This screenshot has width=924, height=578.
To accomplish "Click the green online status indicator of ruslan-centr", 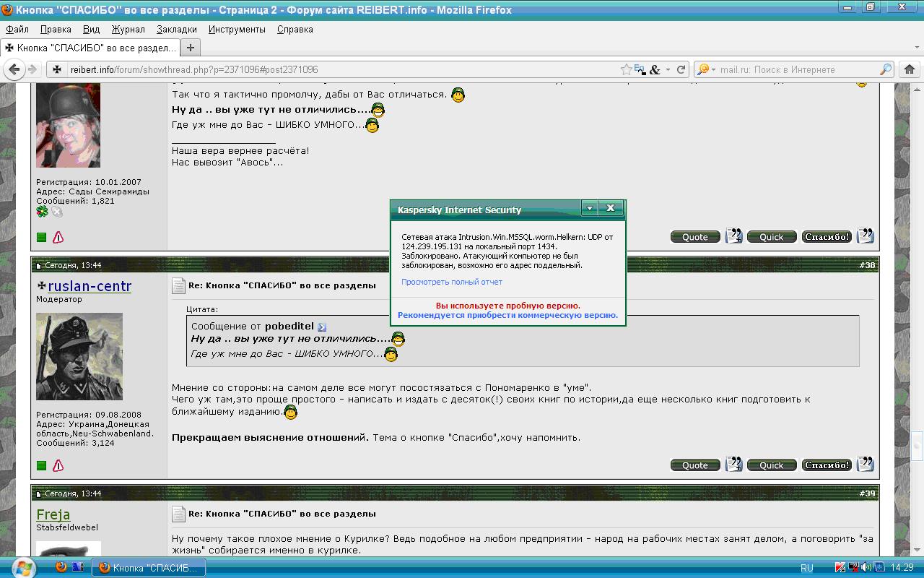I will tap(41, 465).
